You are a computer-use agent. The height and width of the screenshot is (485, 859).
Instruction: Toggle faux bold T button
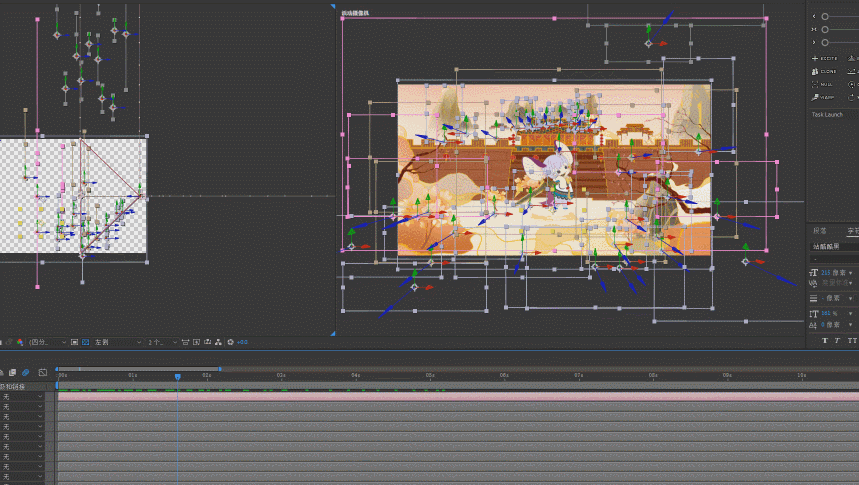click(x=824, y=340)
